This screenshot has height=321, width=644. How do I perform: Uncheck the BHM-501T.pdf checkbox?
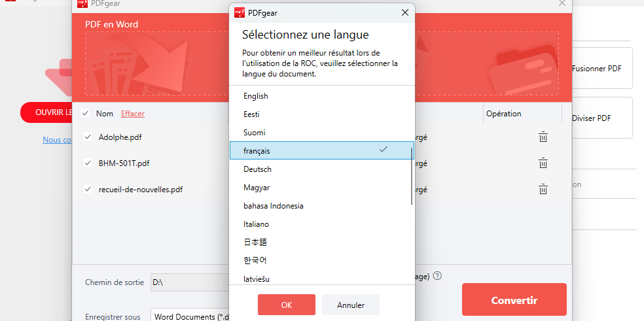click(88, 163)
